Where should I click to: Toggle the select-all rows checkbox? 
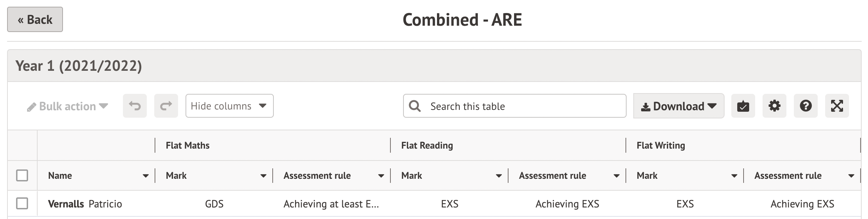tap(22, 175)
